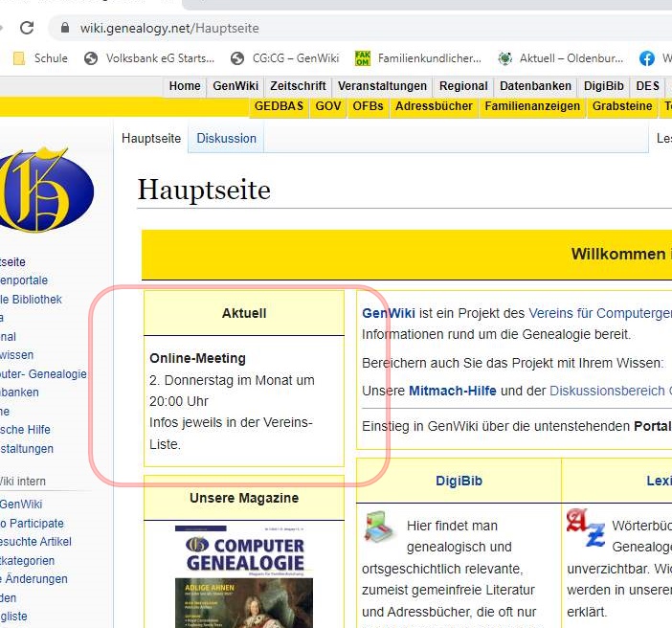Click the Unsere Magazine heading
Viewport: 672px width, 628px height.
click(244, 498)
